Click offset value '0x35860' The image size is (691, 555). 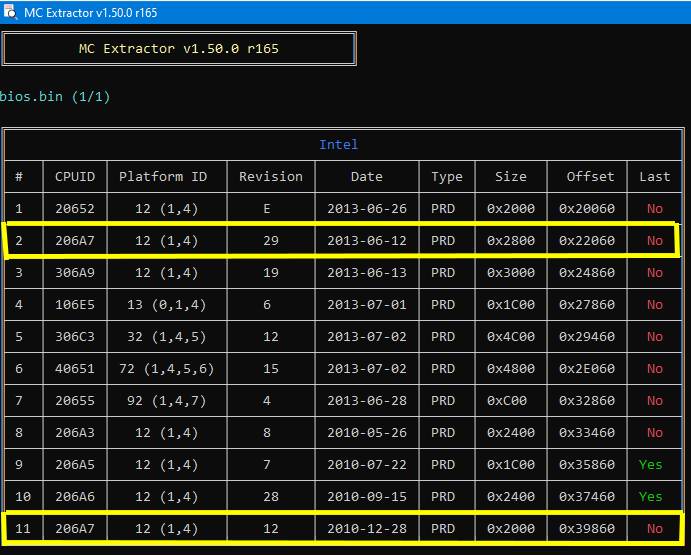587,465
